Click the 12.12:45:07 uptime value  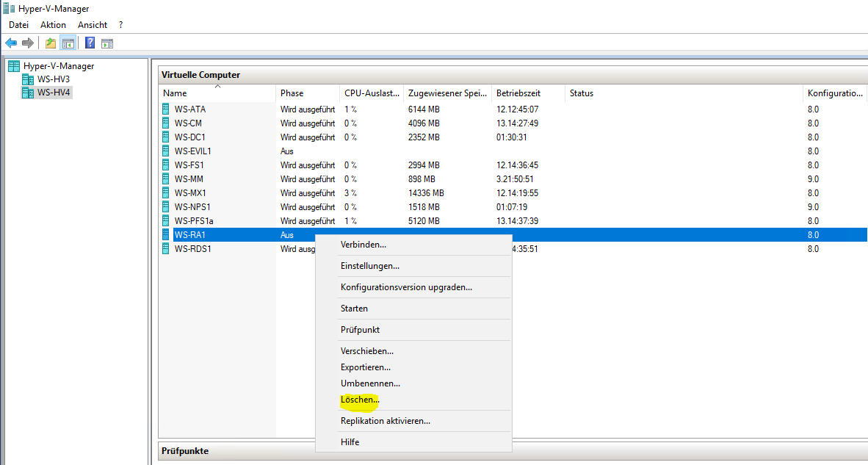coord(518,109)
